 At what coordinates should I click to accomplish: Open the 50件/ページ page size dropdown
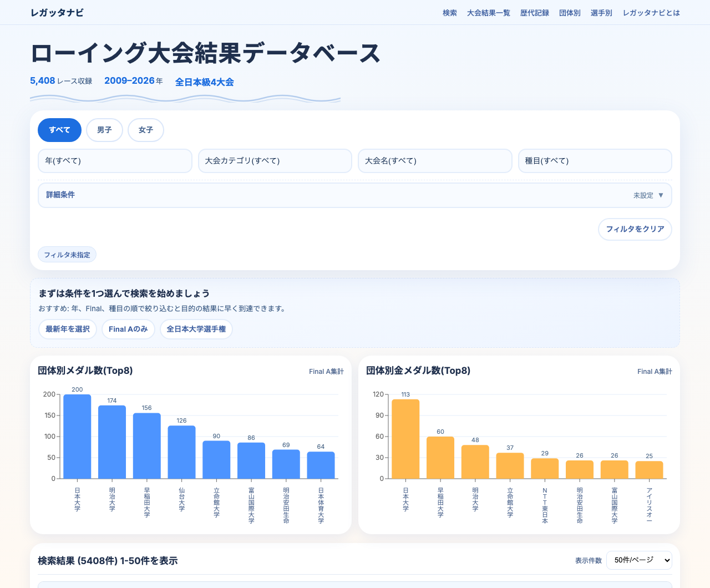(639, 560)
